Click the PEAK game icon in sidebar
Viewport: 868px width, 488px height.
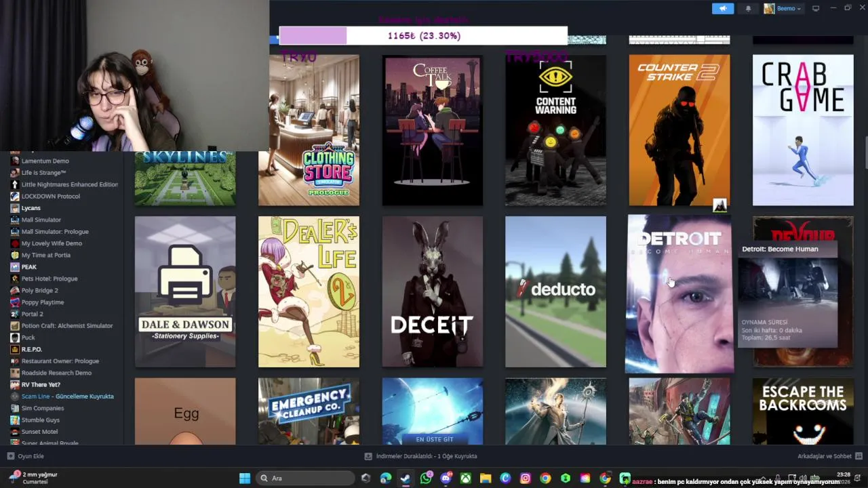(15, 267)
